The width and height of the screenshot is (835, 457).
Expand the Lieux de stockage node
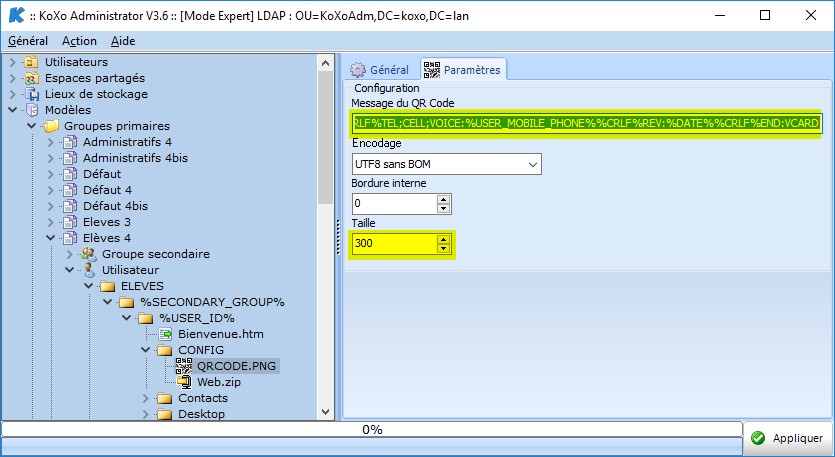[13, 94]
